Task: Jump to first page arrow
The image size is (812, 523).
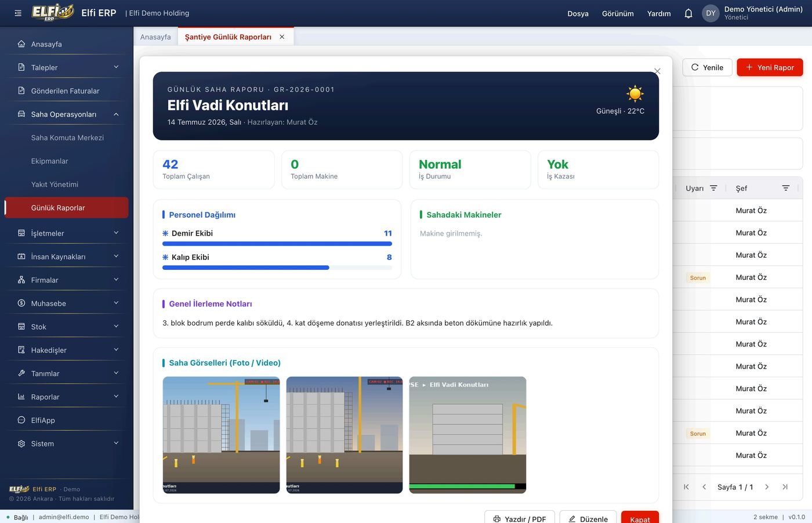Action: (x=686, y=487)
